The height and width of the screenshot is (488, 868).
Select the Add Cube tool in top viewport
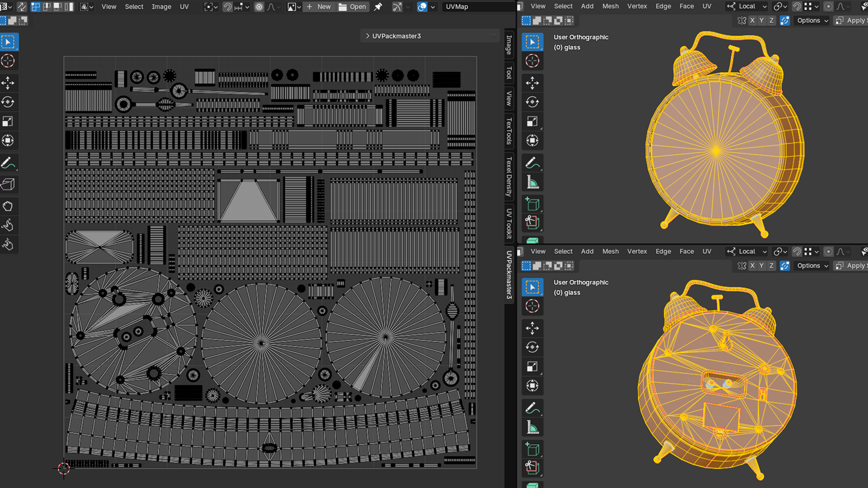(532, 204)
